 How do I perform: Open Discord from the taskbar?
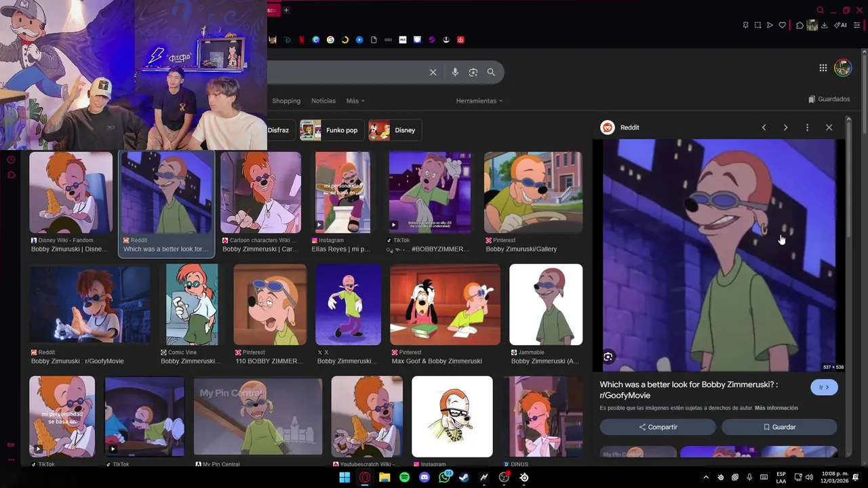pos(425,478)
